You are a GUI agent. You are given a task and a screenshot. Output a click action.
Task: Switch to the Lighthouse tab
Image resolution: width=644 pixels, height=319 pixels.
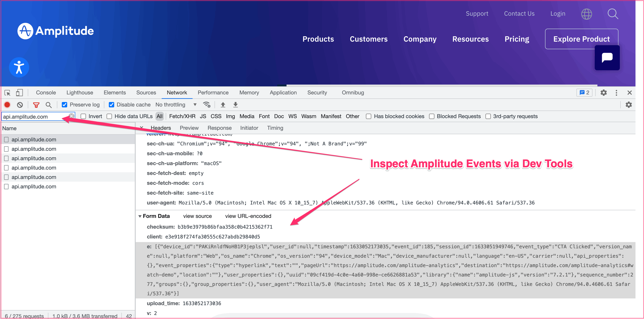point(80,93)
